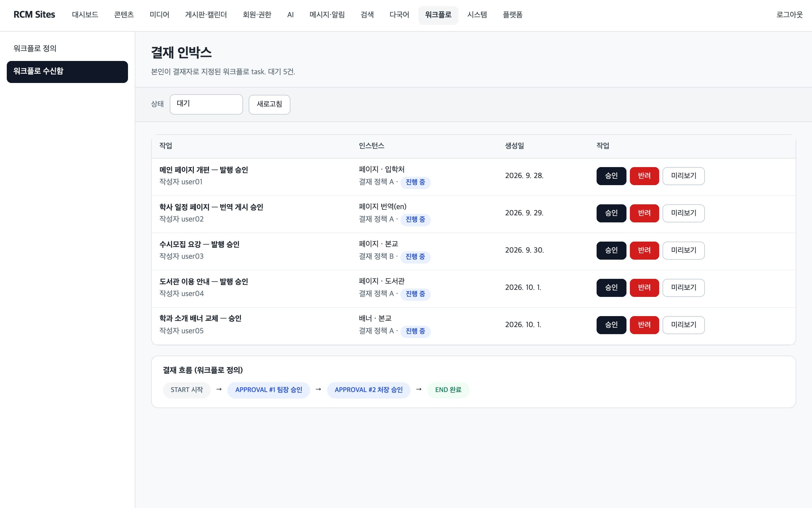
Task: Open the 상태 dropdown showing 대기
Action: coord(206,104)
